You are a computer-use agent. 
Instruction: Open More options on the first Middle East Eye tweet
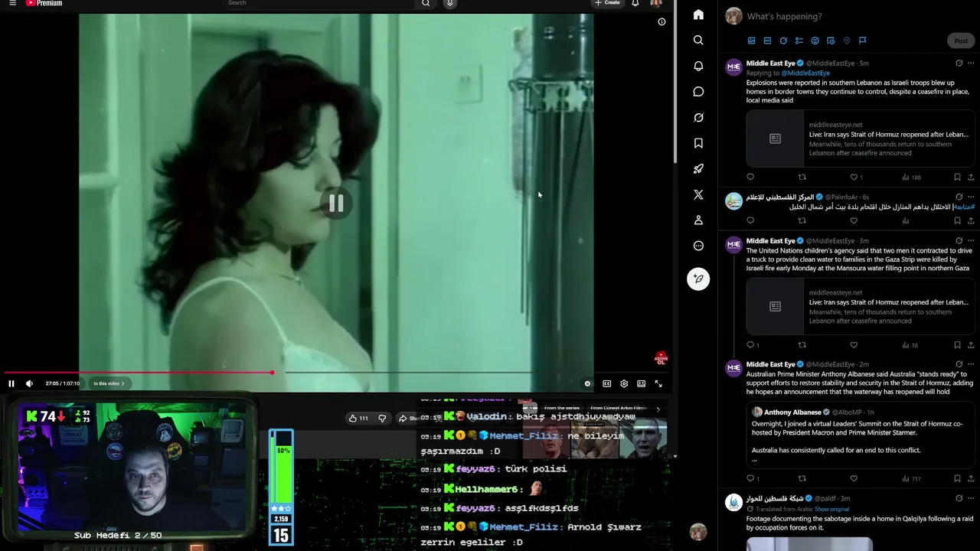point(972,63)
